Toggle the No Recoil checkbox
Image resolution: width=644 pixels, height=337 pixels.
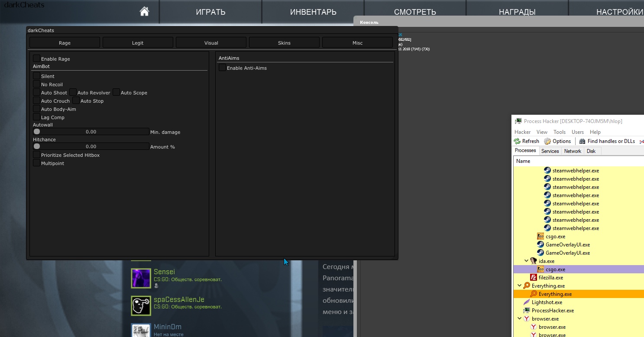pos(37,84)
